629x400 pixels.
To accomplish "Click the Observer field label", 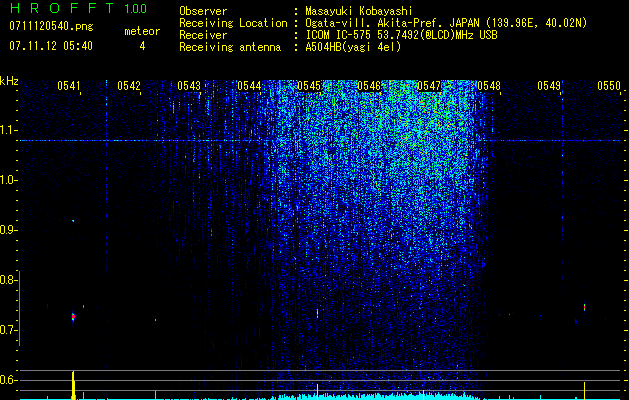I will [203, 11].
